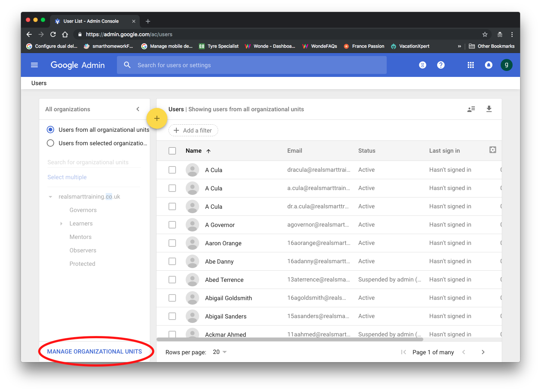Check the checkbox next to Aaron Orange
Screen dimensions: 541x392
click(x=172, y=243)
